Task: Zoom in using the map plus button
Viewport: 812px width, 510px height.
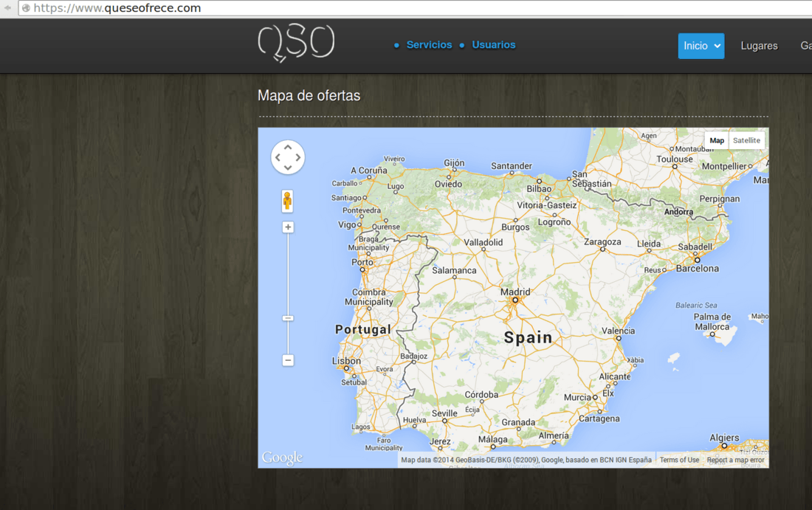Action: tap(288, 227)
